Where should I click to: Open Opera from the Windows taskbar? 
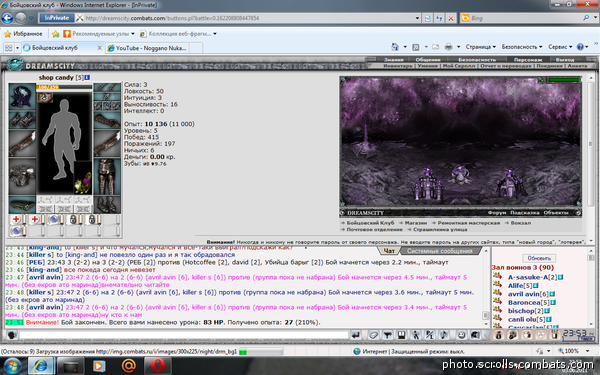coord(158,366)
